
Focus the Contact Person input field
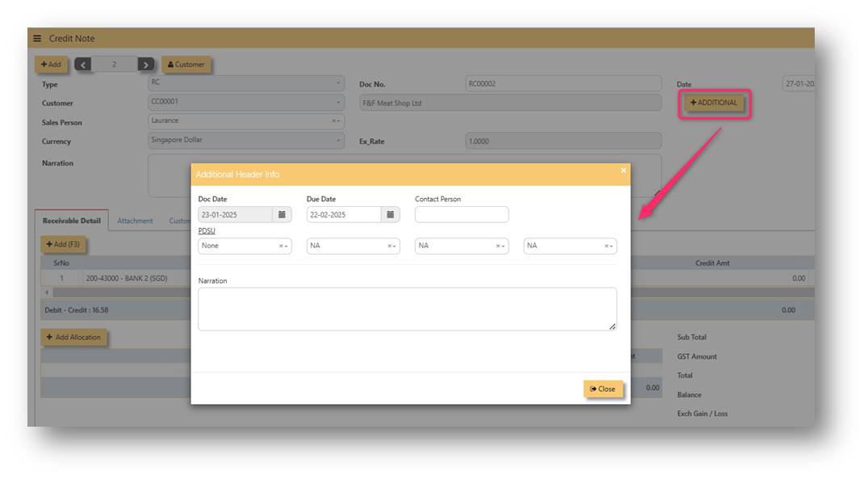coord(462,214)
